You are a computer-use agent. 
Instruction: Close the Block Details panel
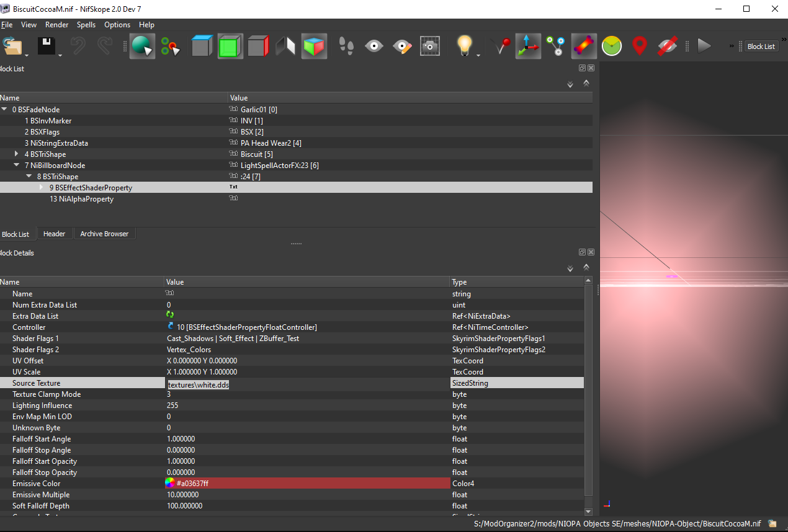pos(591,252)
